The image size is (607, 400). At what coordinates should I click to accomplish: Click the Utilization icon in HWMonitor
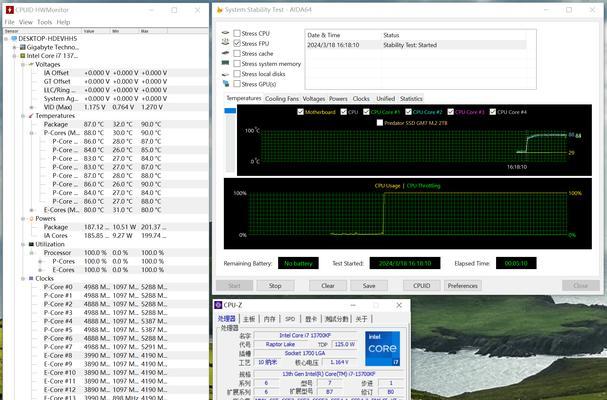point(31,244)
